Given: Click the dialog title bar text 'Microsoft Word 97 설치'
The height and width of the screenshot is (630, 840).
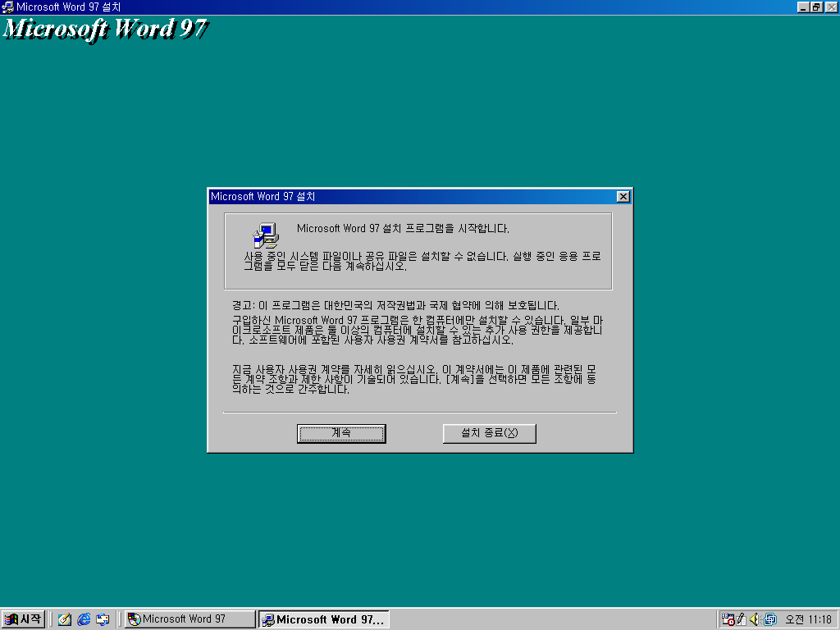Looking at the screenshot, I should (x=263, y=197).
